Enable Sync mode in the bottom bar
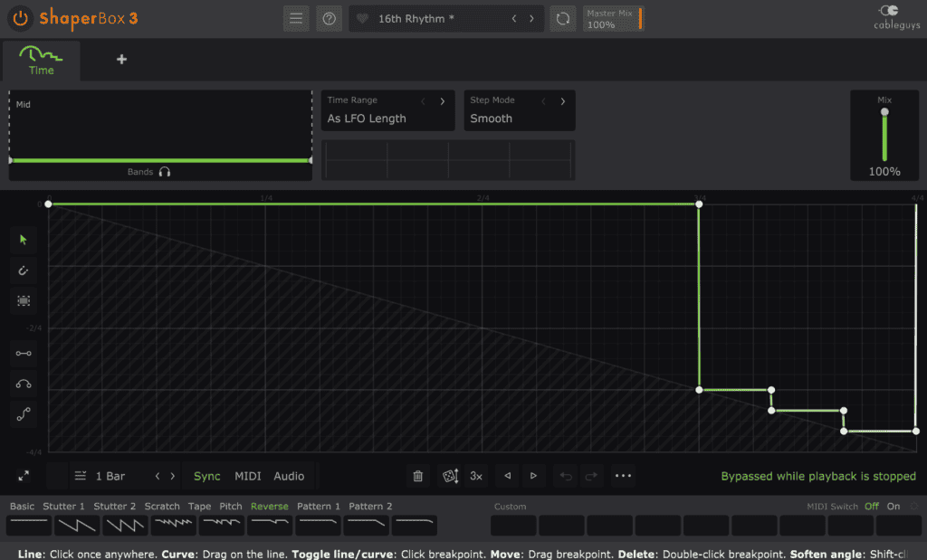 (x=206, y=476)
